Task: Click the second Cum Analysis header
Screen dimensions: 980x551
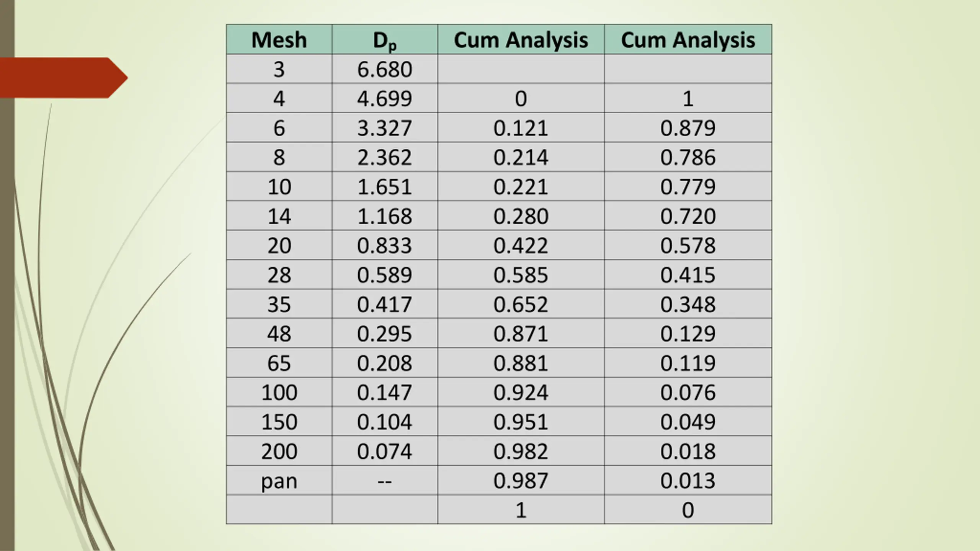Action: point(688,39)
